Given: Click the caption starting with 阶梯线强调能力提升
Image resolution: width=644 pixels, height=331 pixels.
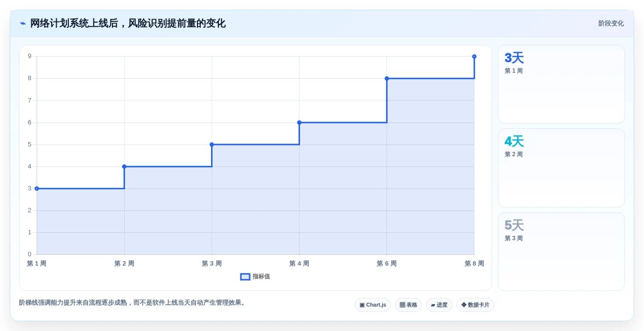Looking at the screenshot, I should 133,303.
